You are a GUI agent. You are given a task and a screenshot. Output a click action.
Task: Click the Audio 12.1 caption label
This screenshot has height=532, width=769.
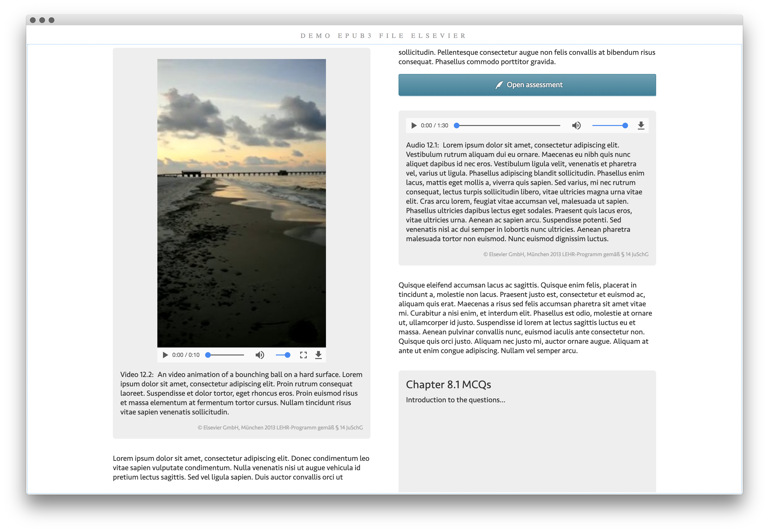pos(422,145)
